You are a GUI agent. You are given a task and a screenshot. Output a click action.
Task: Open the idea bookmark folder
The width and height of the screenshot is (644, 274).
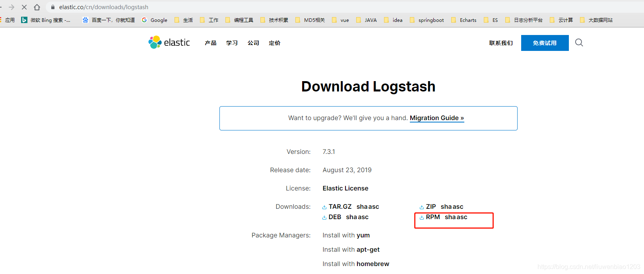(x=393, y=20)
